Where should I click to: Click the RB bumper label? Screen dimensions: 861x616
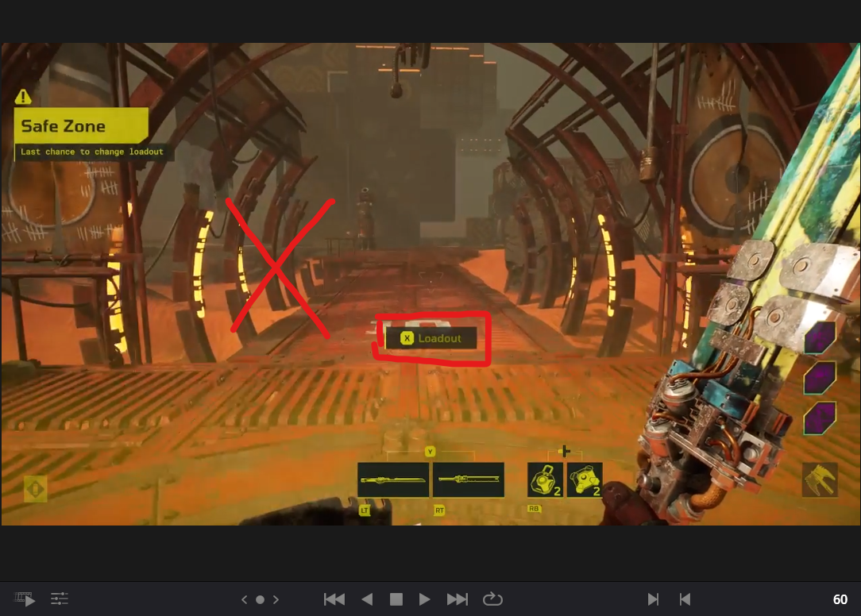pyautogui.click(x=534, y=509)
